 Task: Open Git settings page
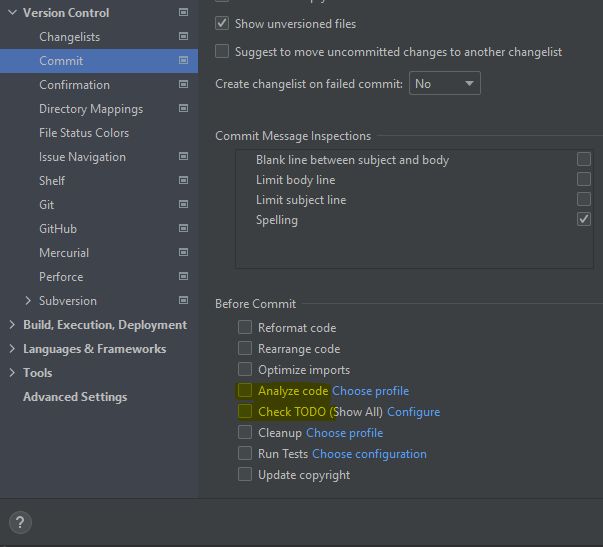47,205
